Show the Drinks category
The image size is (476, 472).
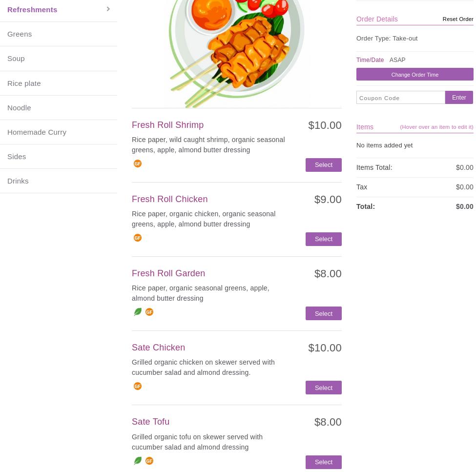pyautogui.click(x=18, y=181)
